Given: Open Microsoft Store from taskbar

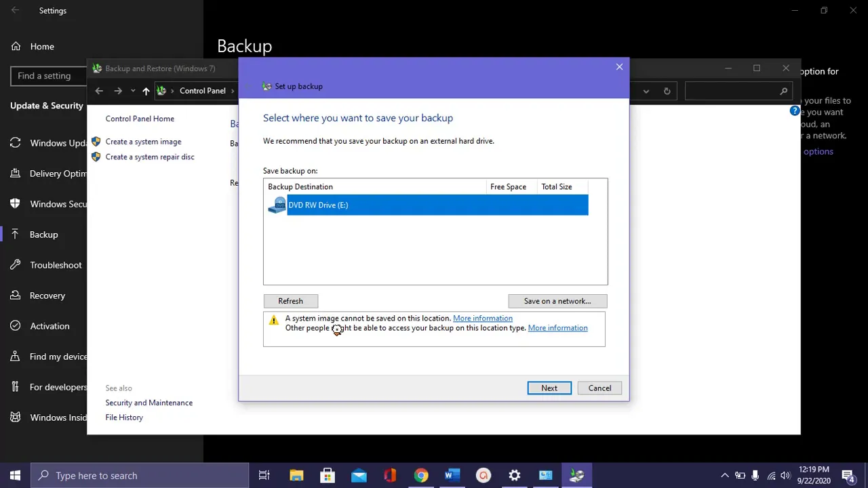Looking at the screenshot, I should (x=328, y=476).
